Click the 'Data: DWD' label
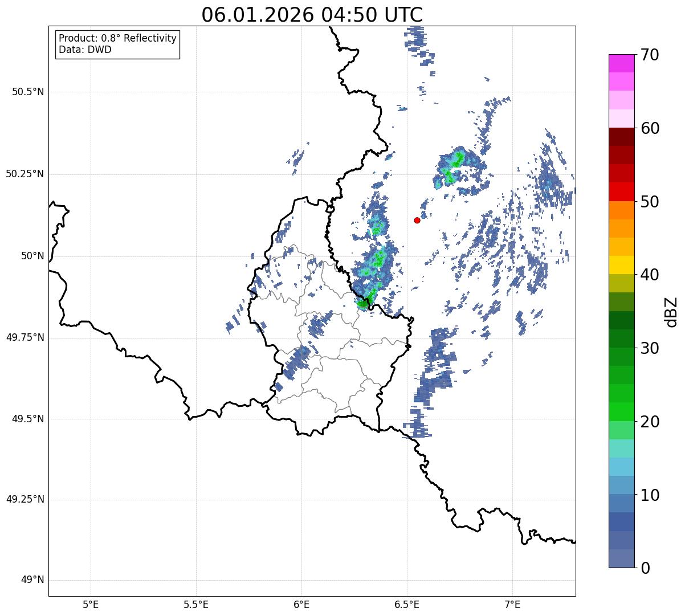This screenshot has height=616, width=685. [x=85, y=50]
